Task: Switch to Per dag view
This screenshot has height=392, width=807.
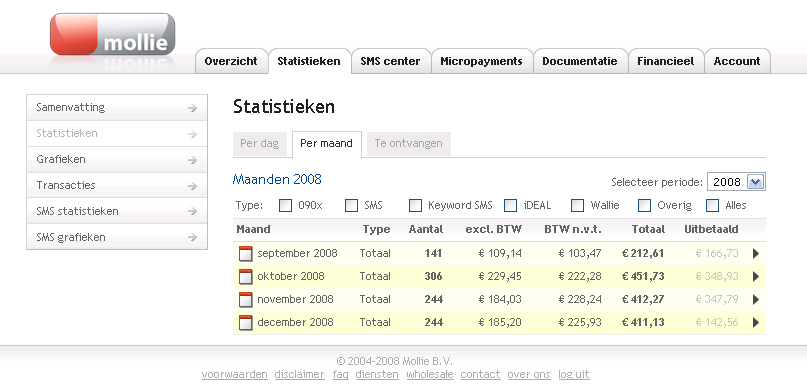Action: pos(259,144)
